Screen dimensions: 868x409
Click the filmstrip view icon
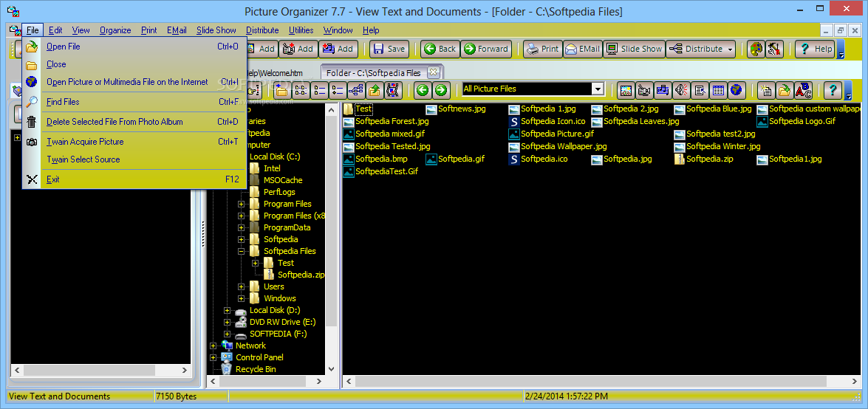point(392,89)
